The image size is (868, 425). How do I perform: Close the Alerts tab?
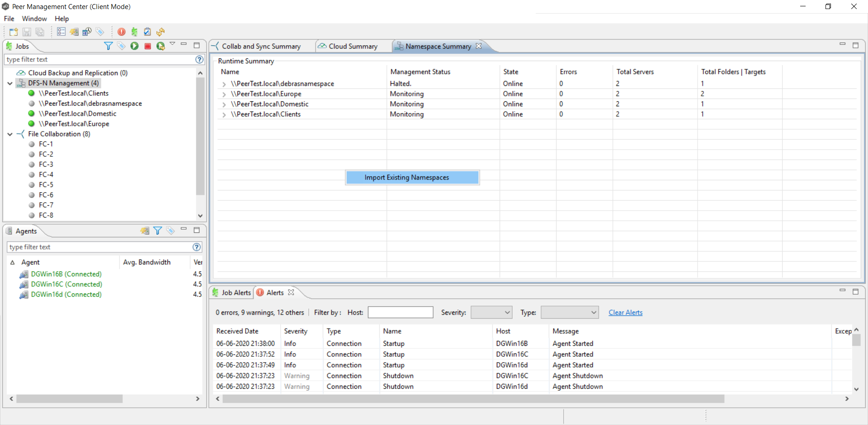point(291,293)
